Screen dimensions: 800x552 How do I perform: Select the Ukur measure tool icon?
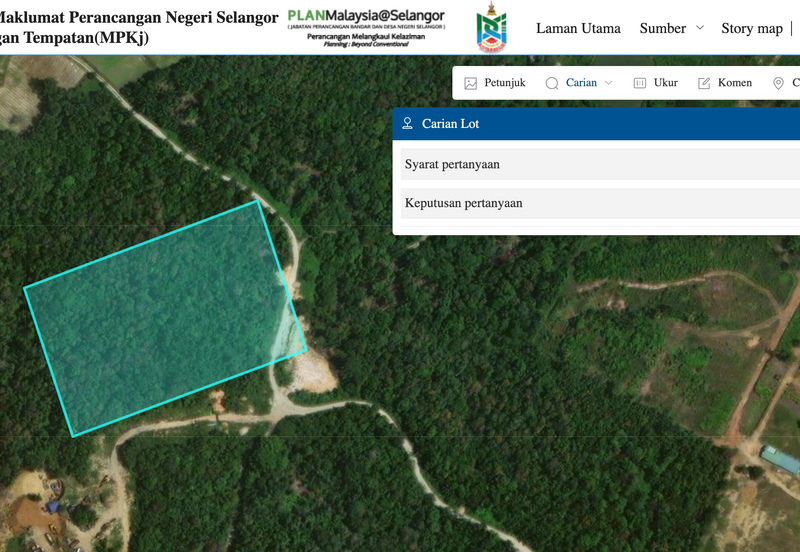(x=639, y=84)
